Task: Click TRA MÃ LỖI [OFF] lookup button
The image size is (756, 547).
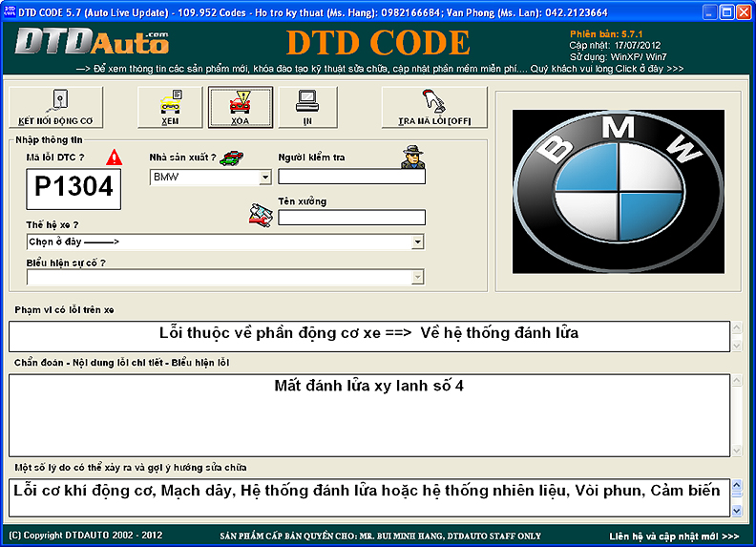Action: (x=434, y=107)
